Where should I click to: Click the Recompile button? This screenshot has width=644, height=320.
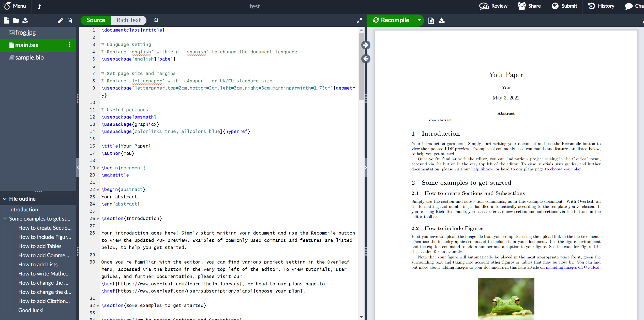click(x=392, y=20)
